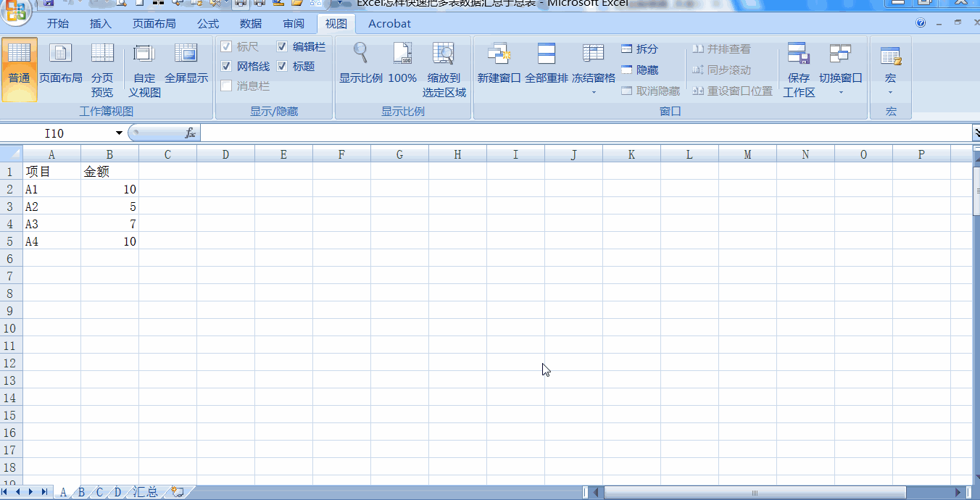This screenshot has height=500, width=980.
Task: Open the Formulas (公式) ribbon tab
Action: coord(208,24)
